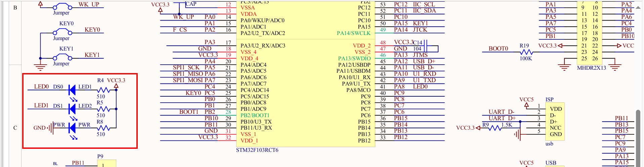Select the BOOT1 net label beside PB2

188,112
